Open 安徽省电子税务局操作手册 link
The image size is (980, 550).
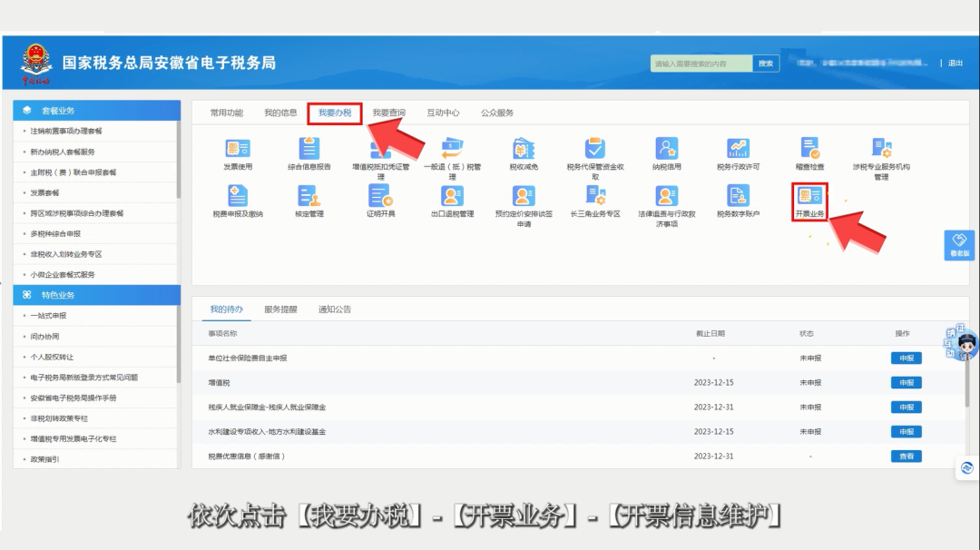[73, 398]
